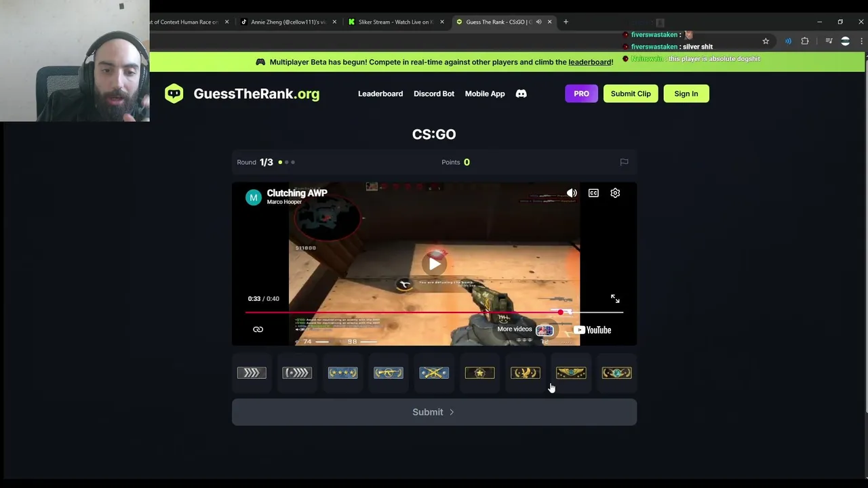
Task: Copy video link with the chain icon
Action: 258,329
